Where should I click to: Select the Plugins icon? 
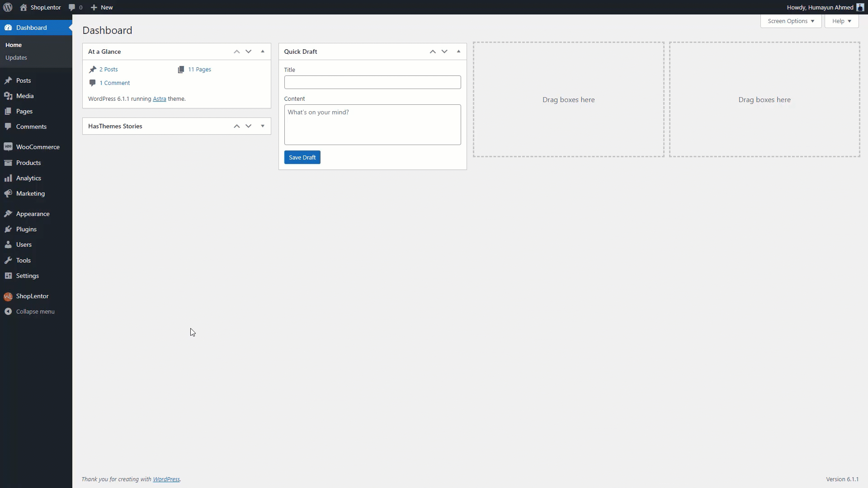coord(9,229)
